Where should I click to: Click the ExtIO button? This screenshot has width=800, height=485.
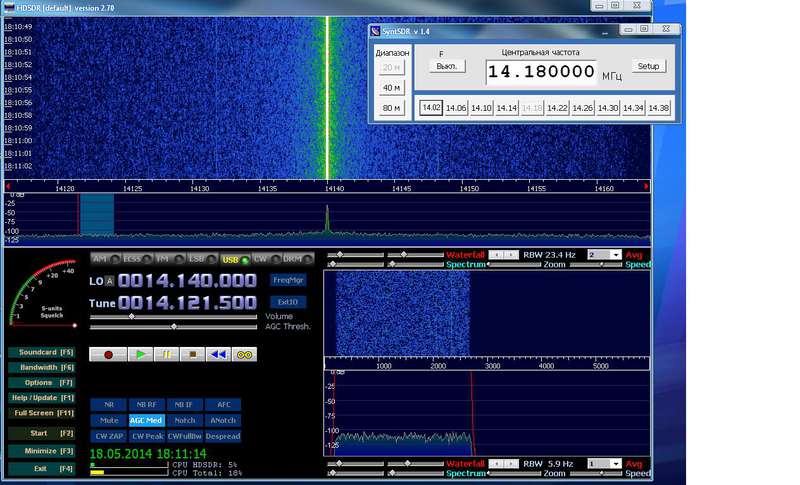click(x=288, y=302)
